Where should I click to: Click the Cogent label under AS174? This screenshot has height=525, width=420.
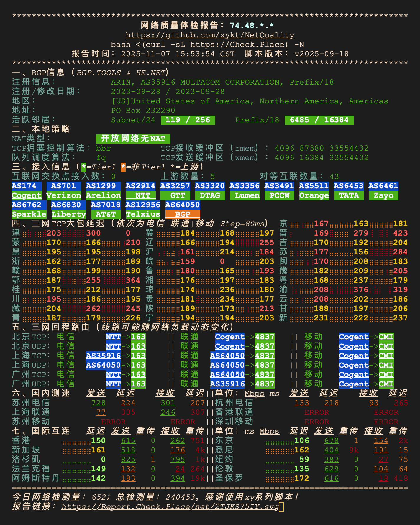tap(27, 195)
